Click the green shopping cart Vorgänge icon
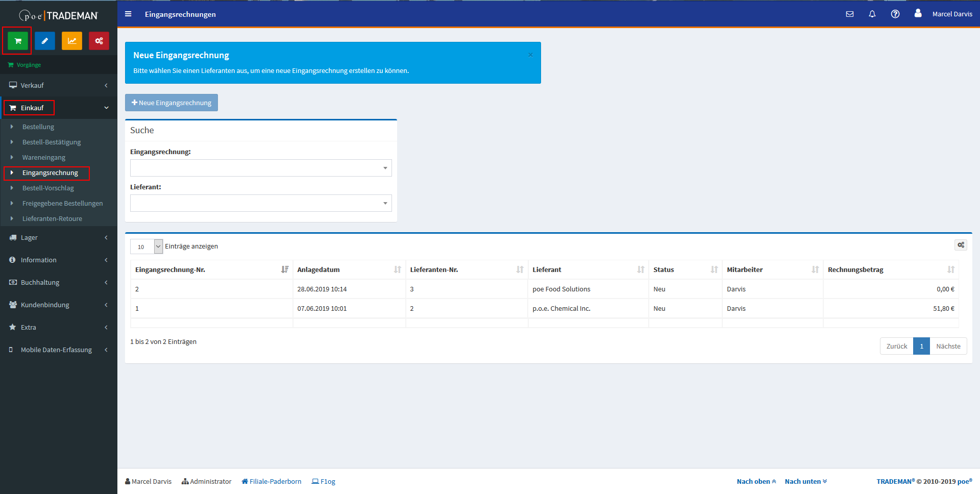This screenshot has width=980, height=494. point(18,41)
